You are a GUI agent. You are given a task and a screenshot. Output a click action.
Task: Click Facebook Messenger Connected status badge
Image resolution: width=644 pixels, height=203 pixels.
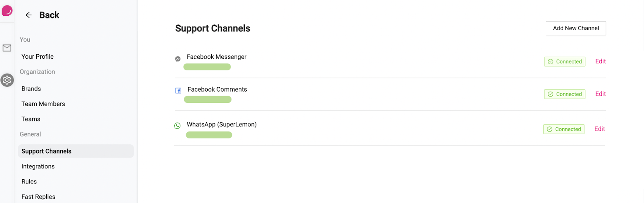click(564, 62)
